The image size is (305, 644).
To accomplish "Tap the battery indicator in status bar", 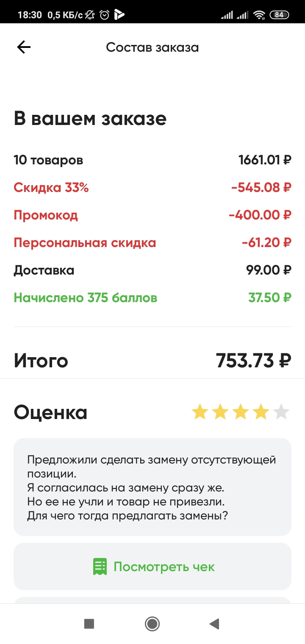I will (279, 15).
